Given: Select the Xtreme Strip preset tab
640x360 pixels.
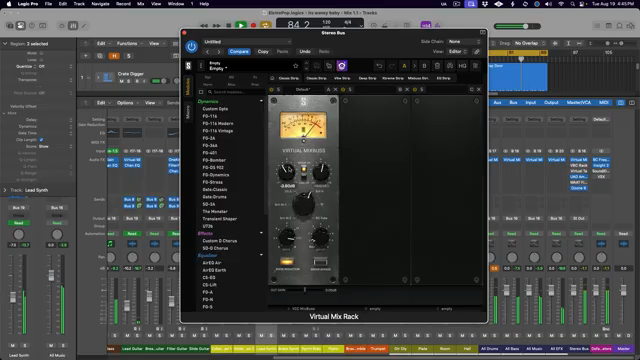Looking at the screenshot, I should [x=393, y=78].
